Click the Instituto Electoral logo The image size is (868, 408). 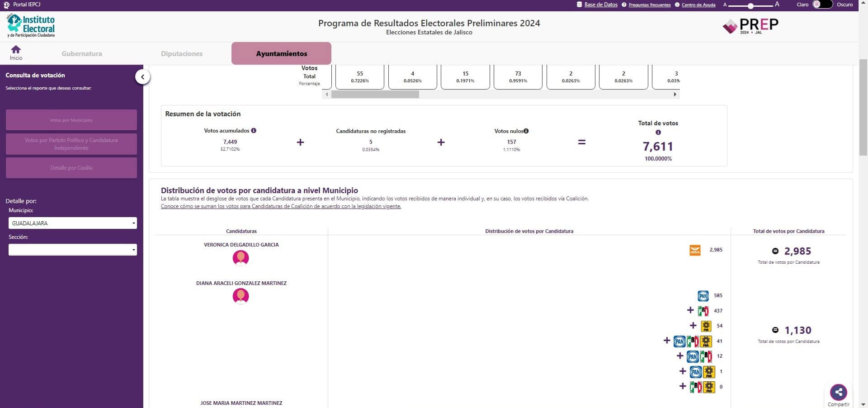[31, 26]
